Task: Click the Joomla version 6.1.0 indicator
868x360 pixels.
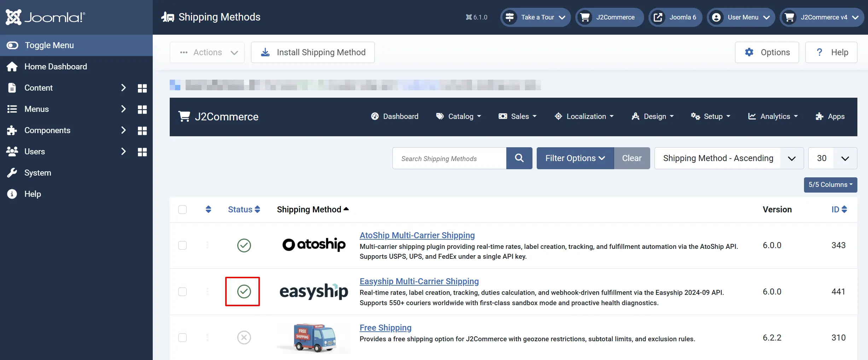Action: pos(477,17)
